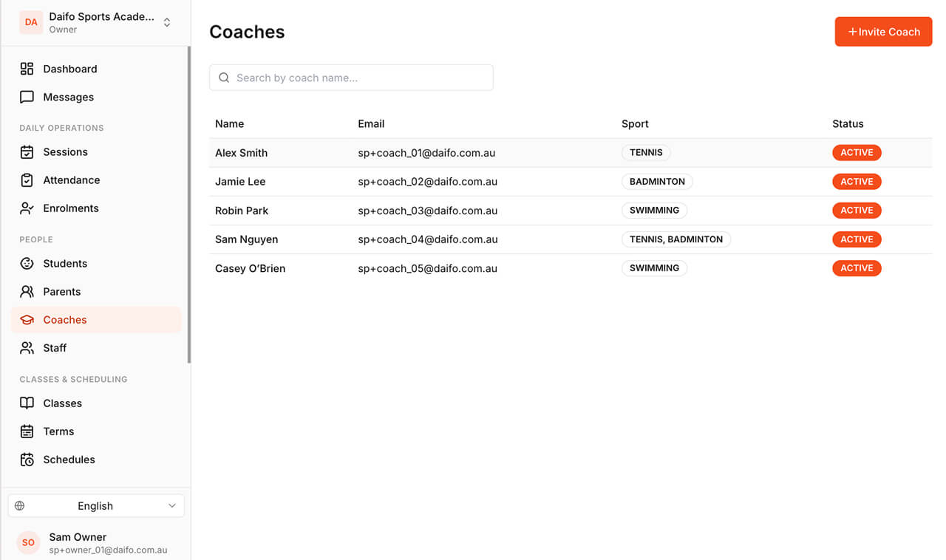
Task: Open the Sam Owner account menu
Action: click(x=95, y=542)
